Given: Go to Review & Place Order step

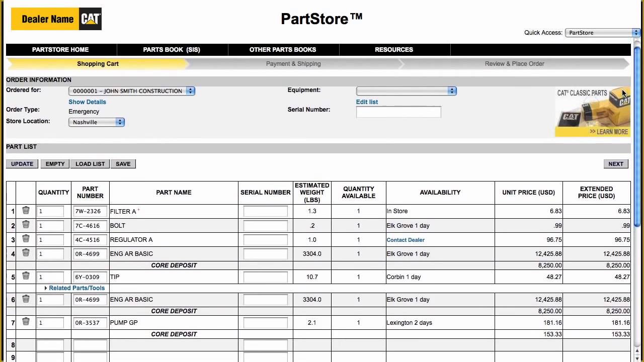Looking at the screenshot, I should [515, 64].
